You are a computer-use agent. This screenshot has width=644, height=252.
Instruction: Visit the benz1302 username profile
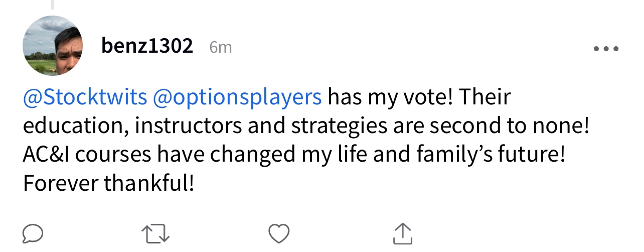147,46
